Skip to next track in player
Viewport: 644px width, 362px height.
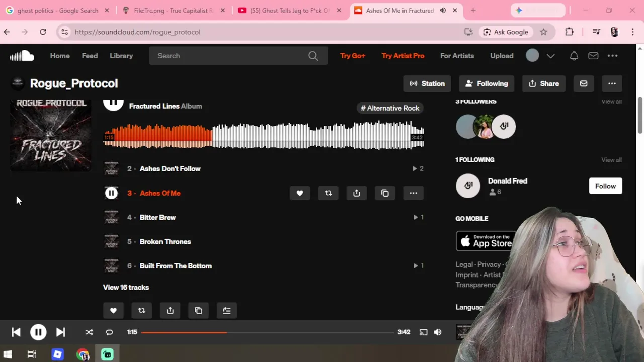coord(60,332)
